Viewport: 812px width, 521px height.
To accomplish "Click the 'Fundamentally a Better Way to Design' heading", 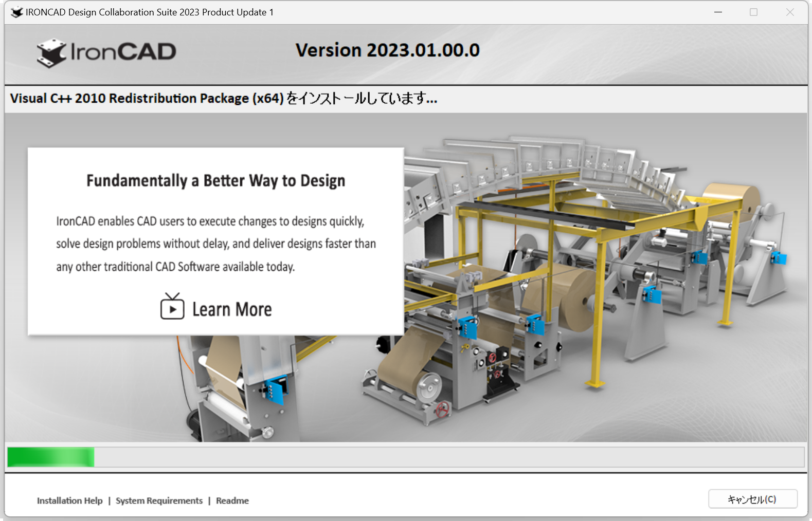I will pyautogui.click(x=215, y=181).
